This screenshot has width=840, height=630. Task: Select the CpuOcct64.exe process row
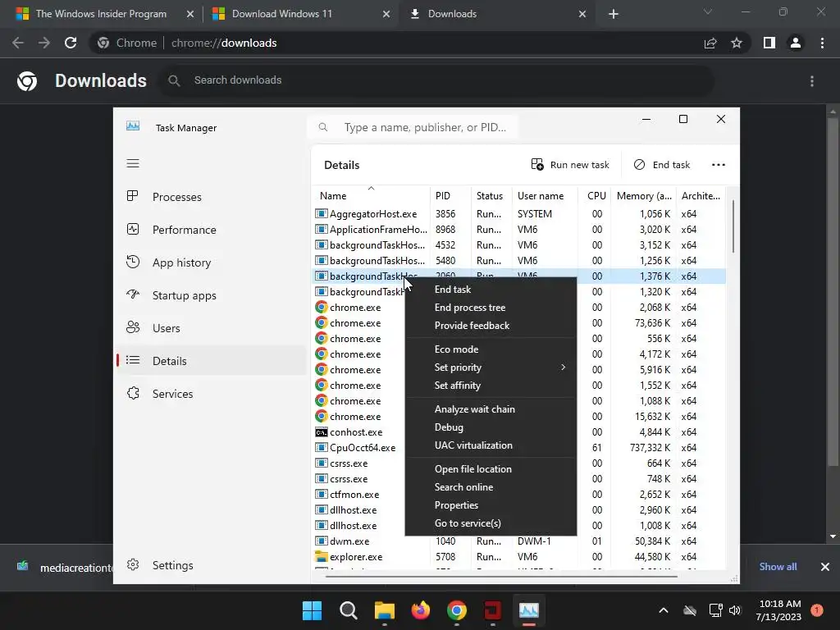click(x=519, y=447)
